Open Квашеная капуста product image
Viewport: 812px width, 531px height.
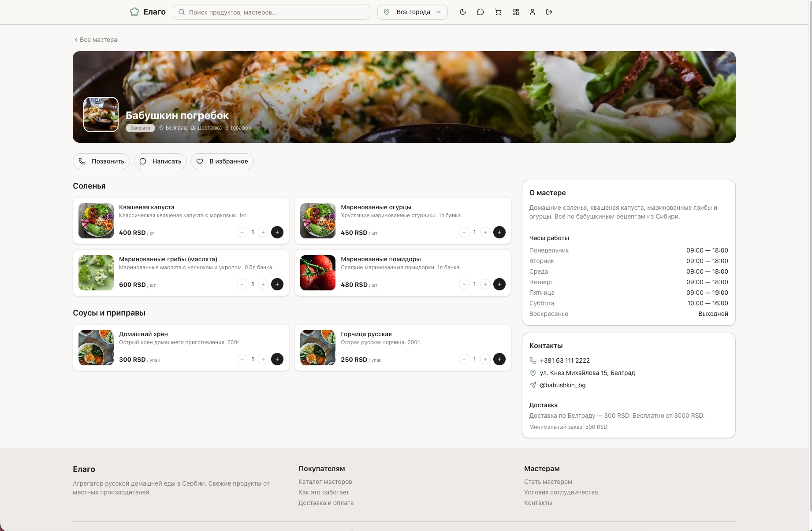[x=96, y=221]
